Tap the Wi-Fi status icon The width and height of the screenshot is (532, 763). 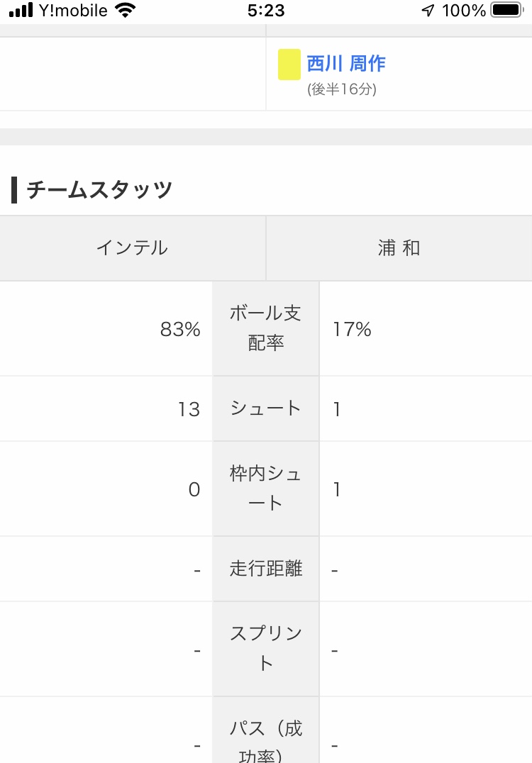pyautogui.click(x=125, y=10)
